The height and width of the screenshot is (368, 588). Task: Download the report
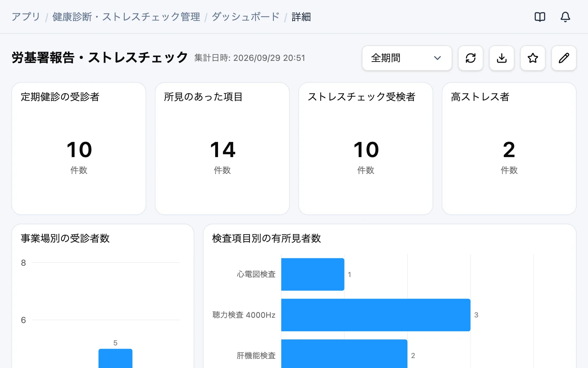(x=502, y=58)
